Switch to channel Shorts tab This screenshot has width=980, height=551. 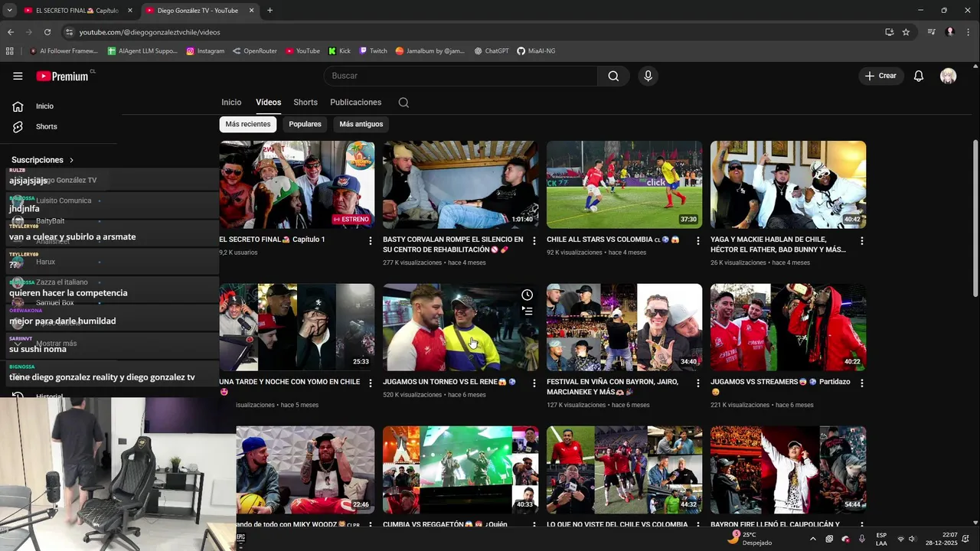pos(305,103)
